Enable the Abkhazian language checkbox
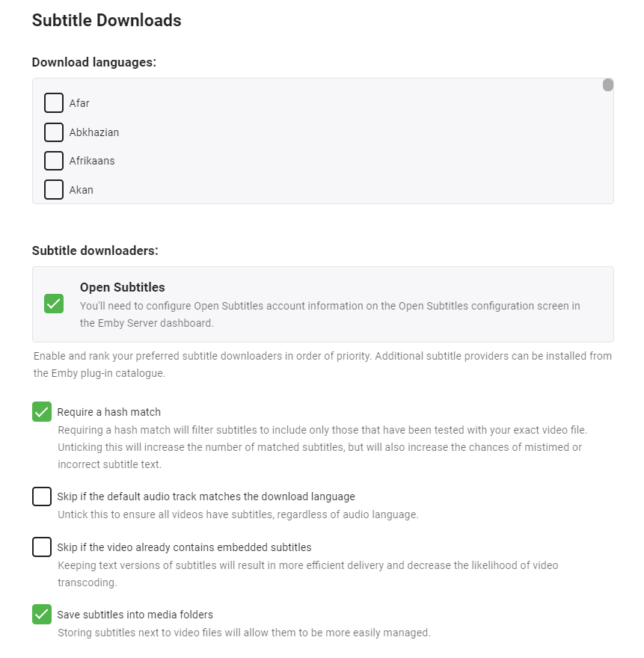Viewport: 644px width, 658px height. 54,132
